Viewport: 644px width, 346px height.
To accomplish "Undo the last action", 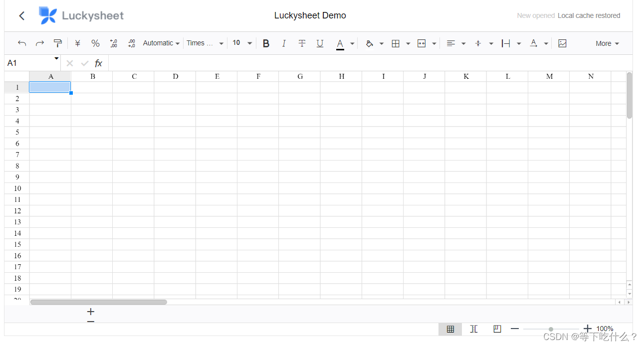I will [x=22, y=43].
